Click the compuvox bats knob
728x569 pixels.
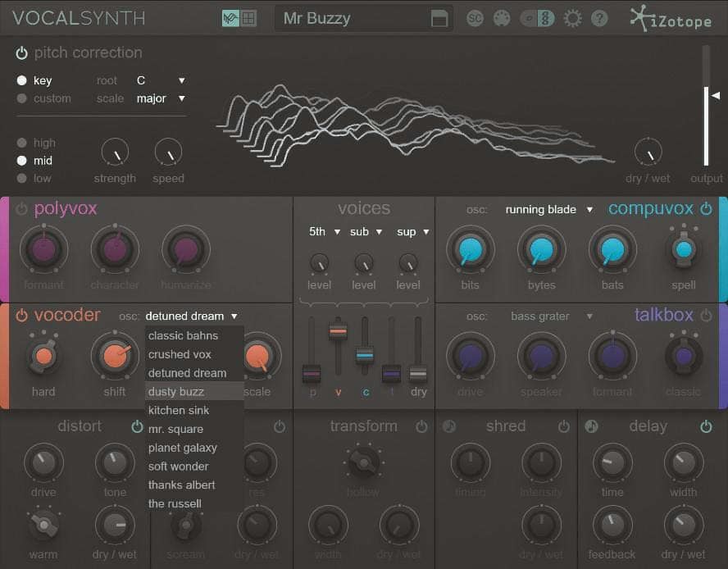click(x=612, y=249)
